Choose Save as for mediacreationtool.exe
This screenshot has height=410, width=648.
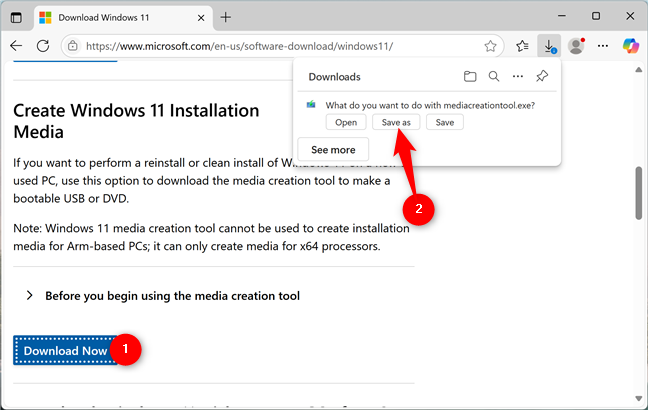point(396,122)
